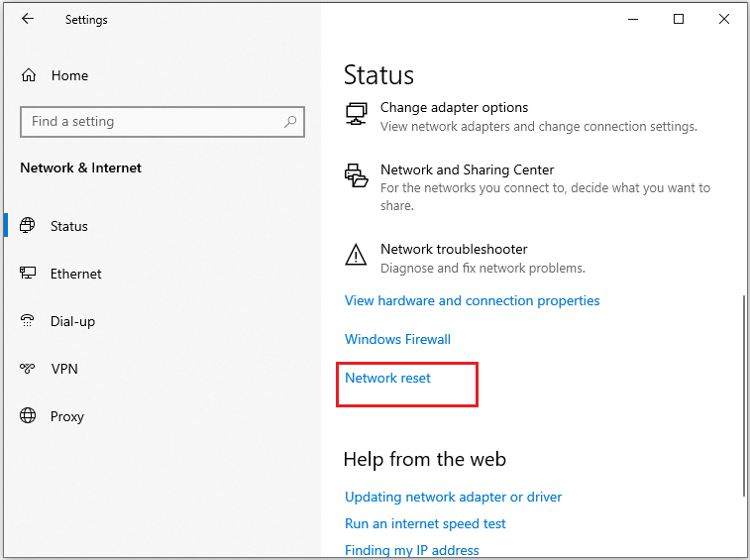Screen dimensions: 750x560
Task: Select the Status globe icon
Action: (28, 225)
